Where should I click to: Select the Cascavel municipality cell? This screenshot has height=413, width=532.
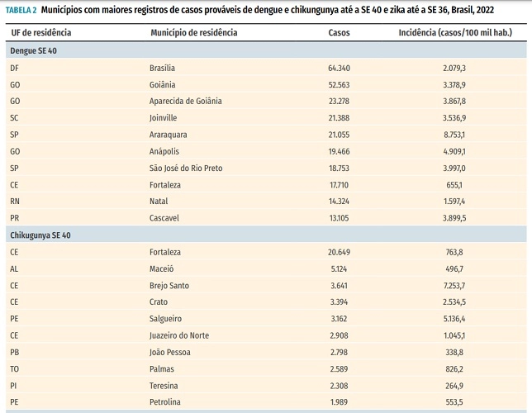(164, 218)
